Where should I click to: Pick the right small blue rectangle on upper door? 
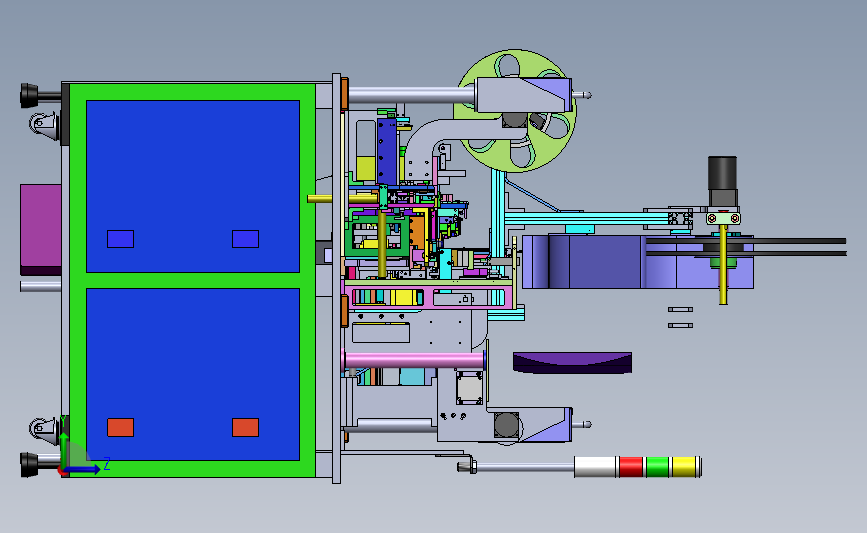coord(246,239)
